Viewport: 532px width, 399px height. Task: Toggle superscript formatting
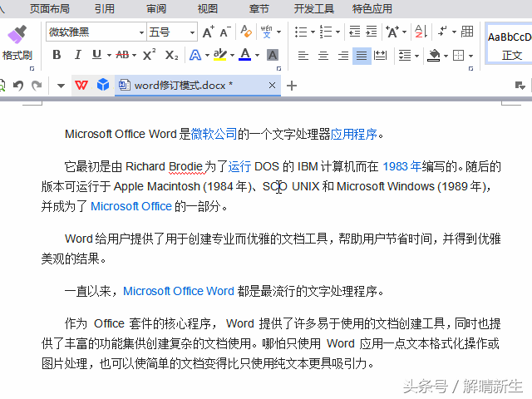pos(150,55)
